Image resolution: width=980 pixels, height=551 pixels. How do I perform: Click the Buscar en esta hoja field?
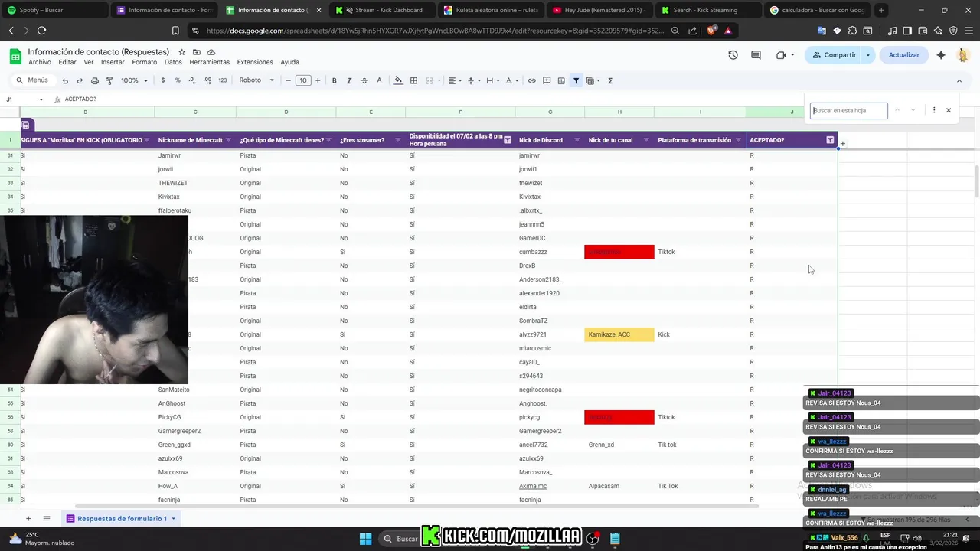click(848, 110)
